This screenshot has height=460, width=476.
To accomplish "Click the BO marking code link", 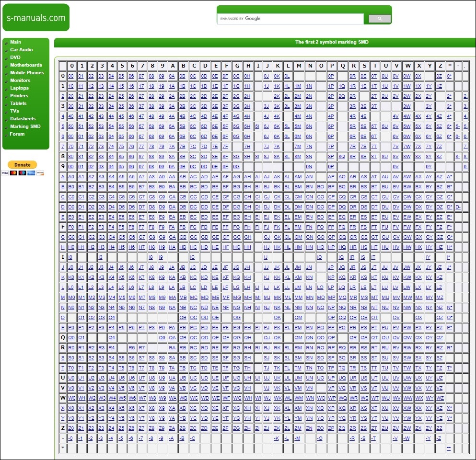I will (x=320, y=186).
